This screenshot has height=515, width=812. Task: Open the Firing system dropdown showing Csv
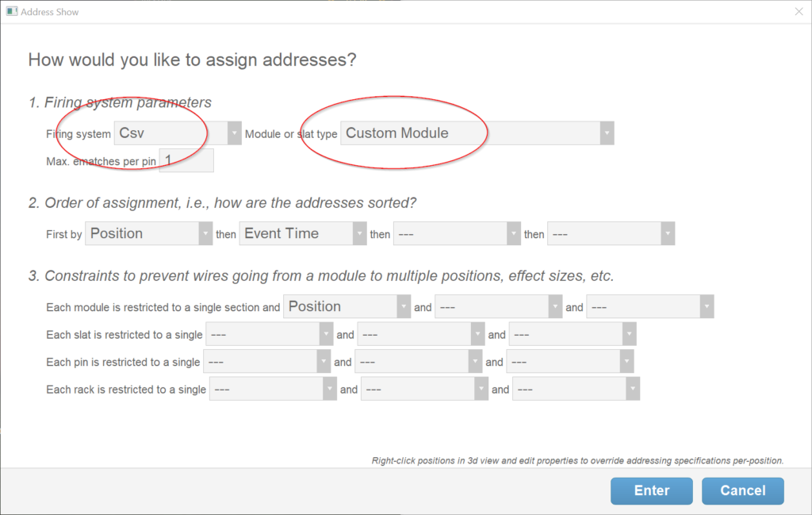[x=178, y=133]
